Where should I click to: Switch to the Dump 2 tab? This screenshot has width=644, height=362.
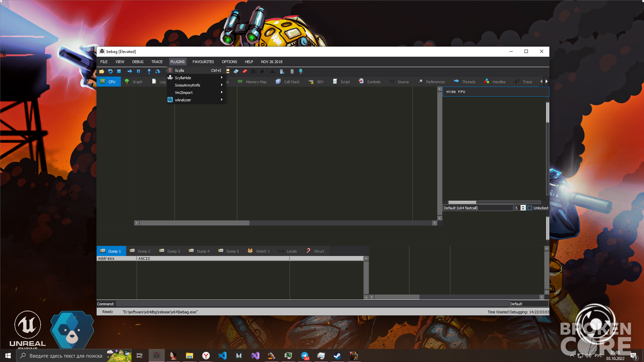(x=140, y=251)
